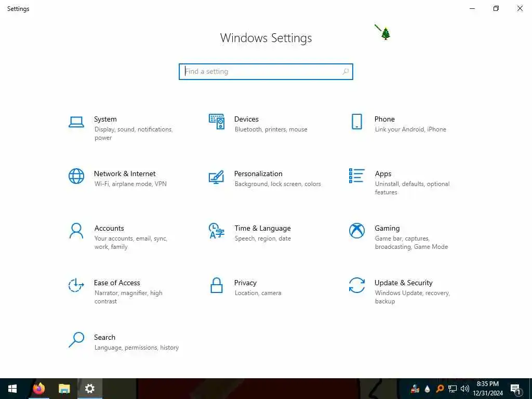Launch Firefox from the taskbar
Viewport: 532px width, 399px height.
(39, 389)
